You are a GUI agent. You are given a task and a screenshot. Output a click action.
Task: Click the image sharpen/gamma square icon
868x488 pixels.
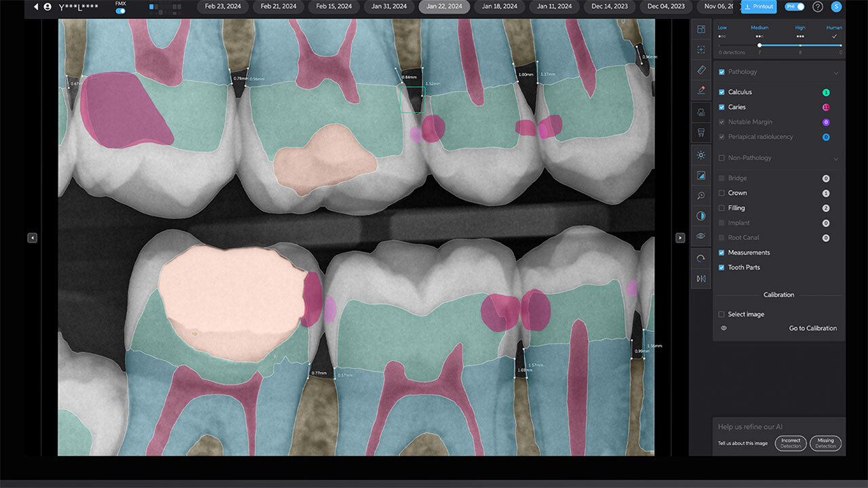pos(701,176)
